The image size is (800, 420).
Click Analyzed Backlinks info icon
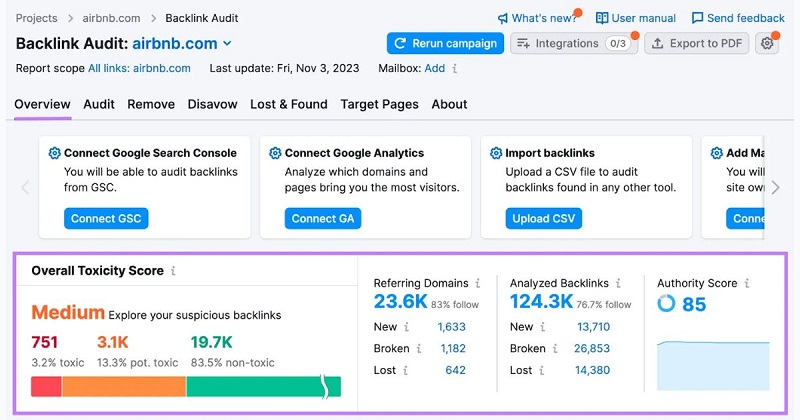pos(618,283)
